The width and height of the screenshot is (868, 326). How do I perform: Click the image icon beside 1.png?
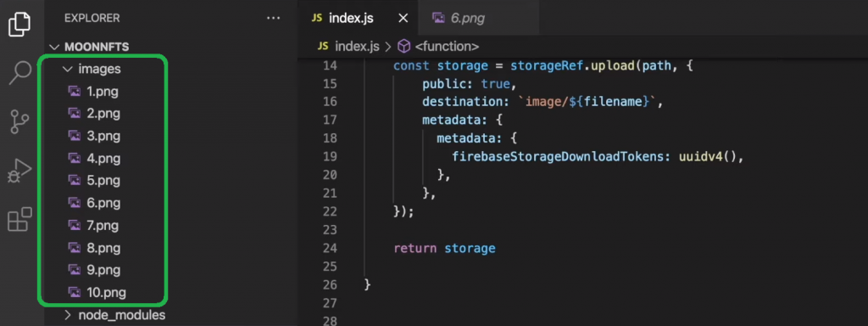pyautogui.click(x=75, y=91)
